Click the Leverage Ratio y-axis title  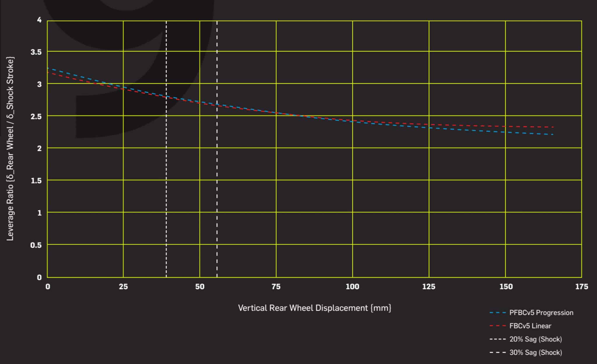(x=10, y=149)
